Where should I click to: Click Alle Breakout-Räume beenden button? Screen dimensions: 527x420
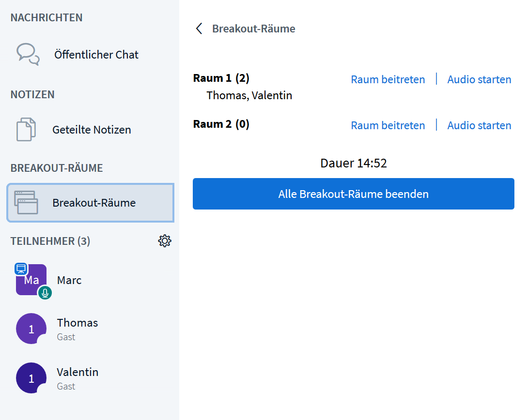[353, 194]
